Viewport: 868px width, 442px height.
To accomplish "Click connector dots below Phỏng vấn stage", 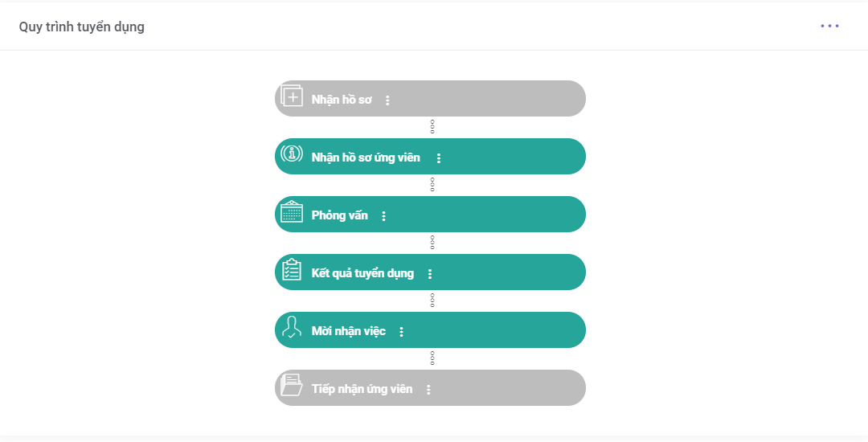I will (x=432, y=243).
